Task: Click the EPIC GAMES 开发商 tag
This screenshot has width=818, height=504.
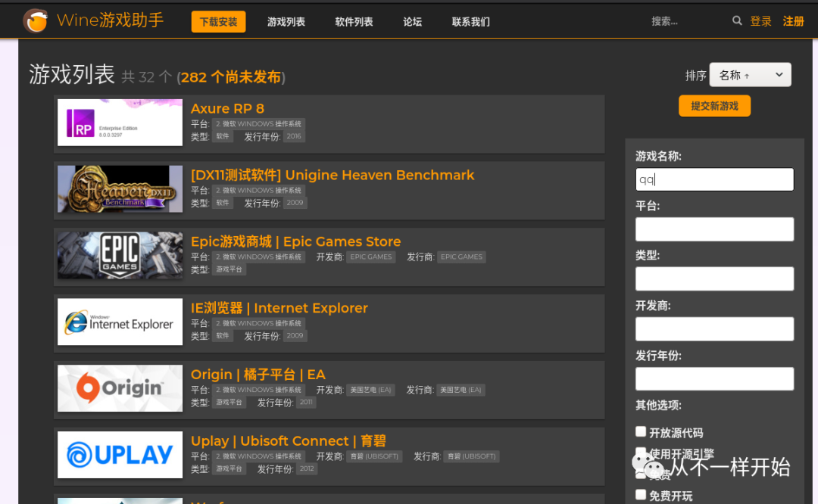Action: point(371,257)
